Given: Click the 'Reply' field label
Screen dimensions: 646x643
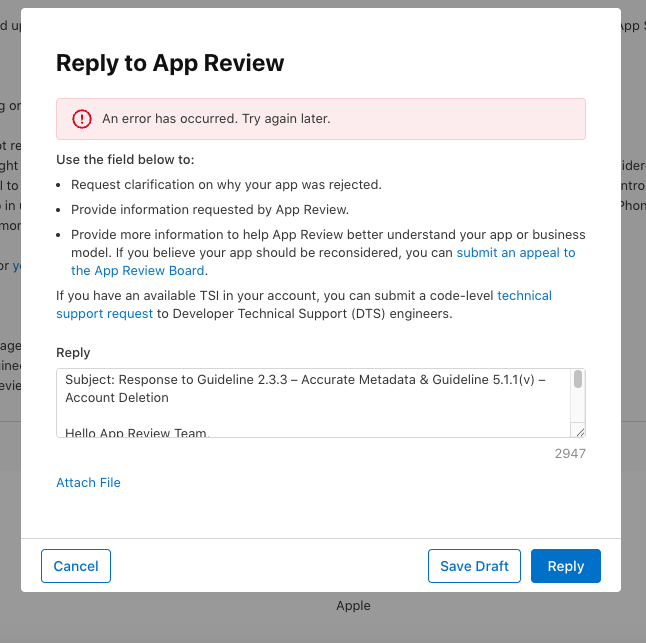Looking at the screenshot, I should (x=73, y=352).
